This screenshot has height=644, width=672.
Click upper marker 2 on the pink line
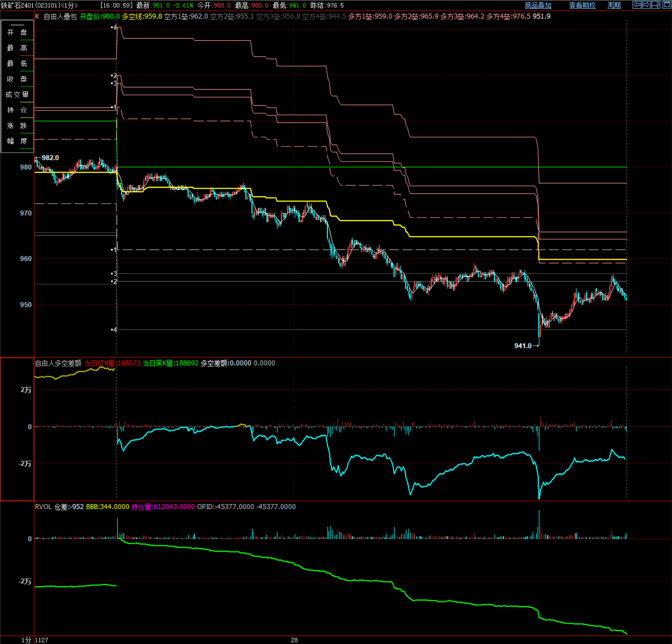[x=115, y=76]
